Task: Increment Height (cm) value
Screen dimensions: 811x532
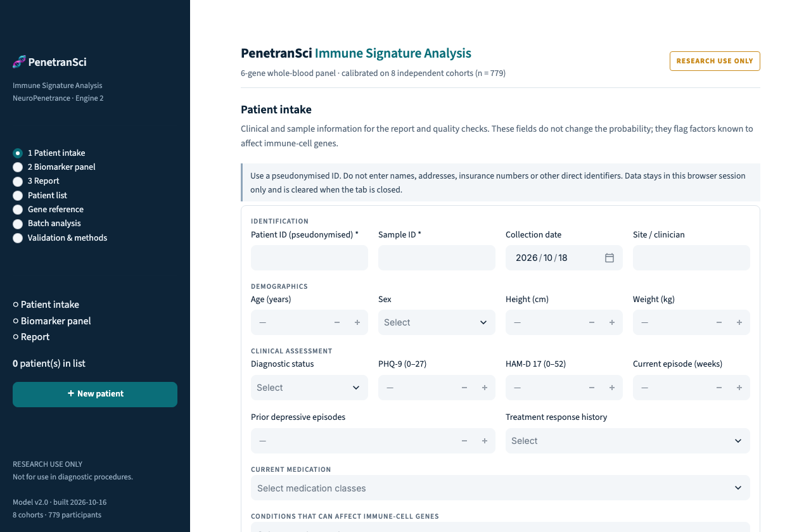Action: (x=612, y=322)
